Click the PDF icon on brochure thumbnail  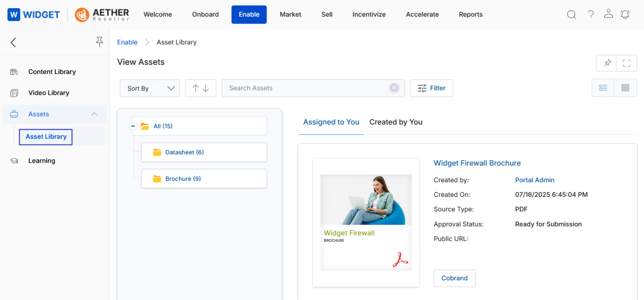pyautogui.click(x=400, y=259)
